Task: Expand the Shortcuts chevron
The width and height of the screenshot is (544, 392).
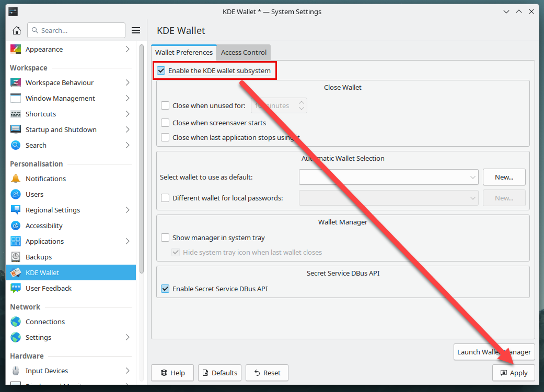Action: (x=128, y=114)
